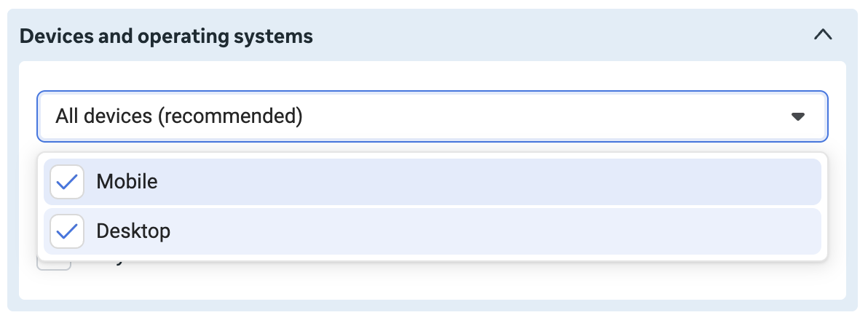The height and width of the screenshot is (323, 868).
Task: Click the All devices (recommended) text
Action: [179, 116]
